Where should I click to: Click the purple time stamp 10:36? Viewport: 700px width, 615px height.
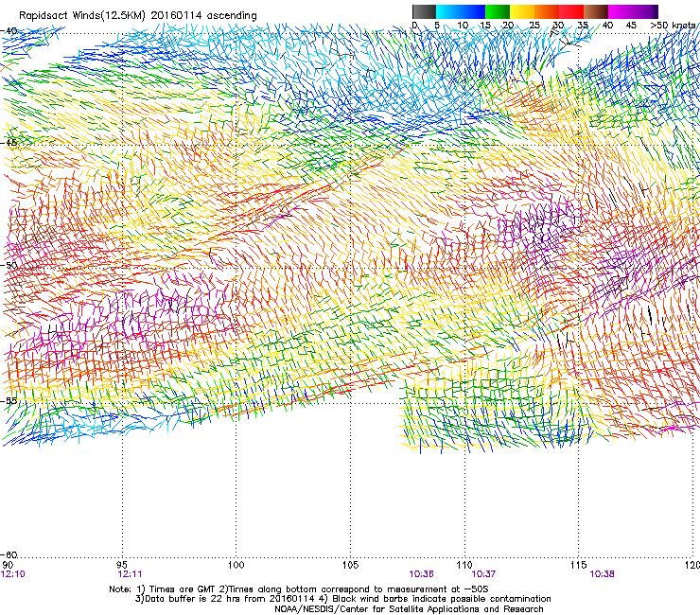point(421,574)
